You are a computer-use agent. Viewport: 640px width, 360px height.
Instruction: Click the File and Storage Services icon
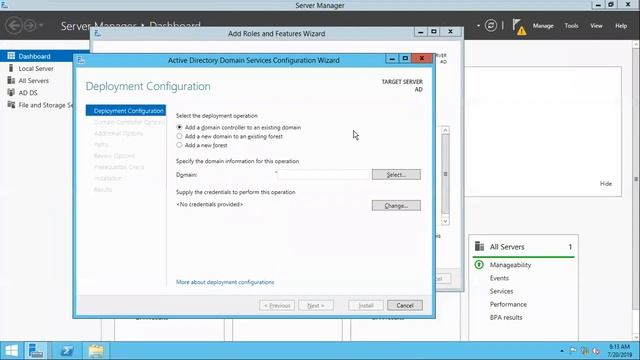[11, 105]
